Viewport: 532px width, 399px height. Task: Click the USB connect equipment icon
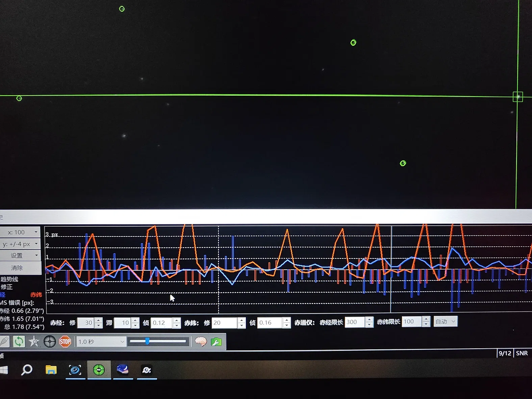click(4, 342)
